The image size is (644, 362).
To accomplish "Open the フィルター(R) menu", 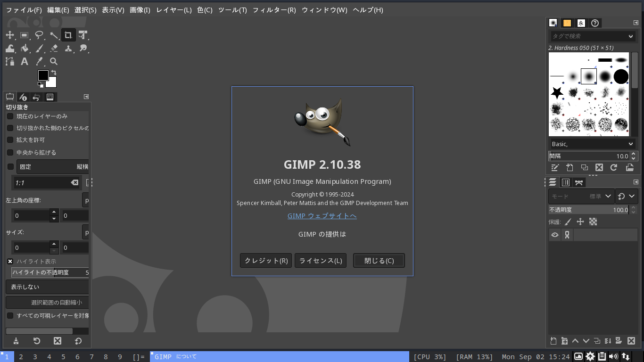I will [274, 10].
